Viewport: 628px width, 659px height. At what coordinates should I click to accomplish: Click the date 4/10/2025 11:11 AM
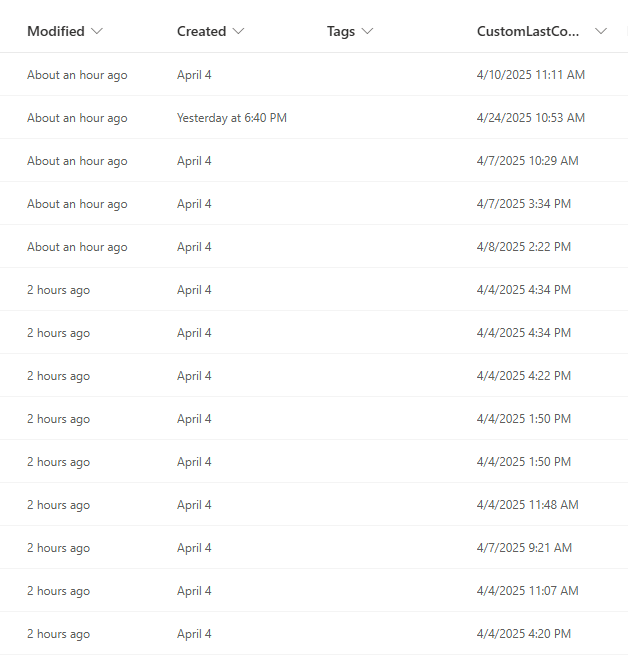530,75
